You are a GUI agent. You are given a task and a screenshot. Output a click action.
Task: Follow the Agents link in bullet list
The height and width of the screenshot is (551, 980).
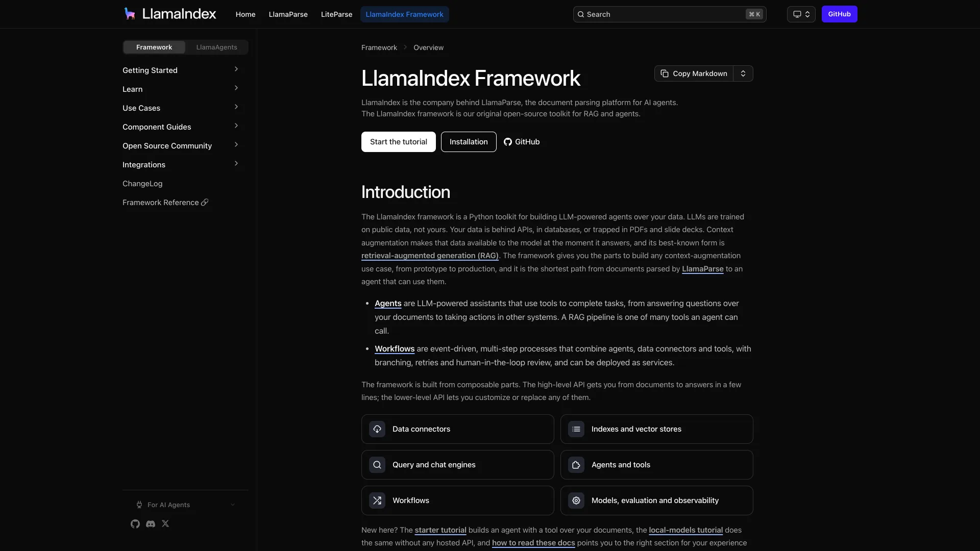pos(388,304)
